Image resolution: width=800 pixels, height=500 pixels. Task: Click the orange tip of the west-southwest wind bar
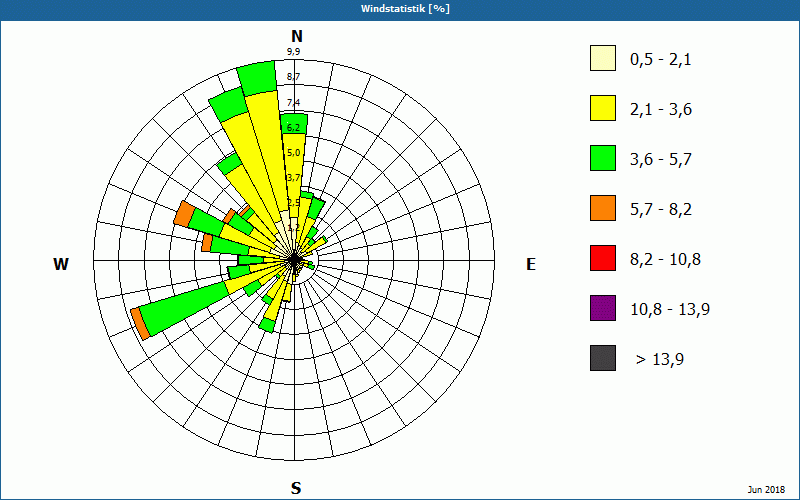coord(140,323)
